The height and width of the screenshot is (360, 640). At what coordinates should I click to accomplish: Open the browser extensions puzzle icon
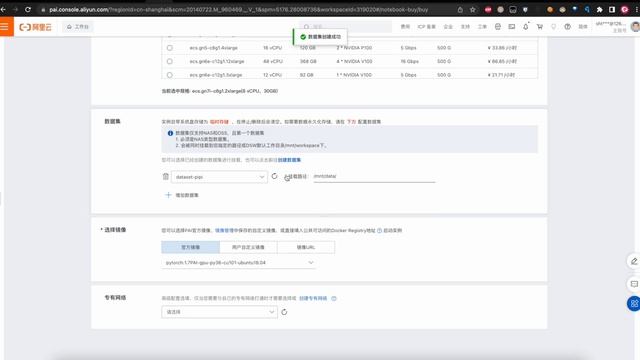coord(600,9)
